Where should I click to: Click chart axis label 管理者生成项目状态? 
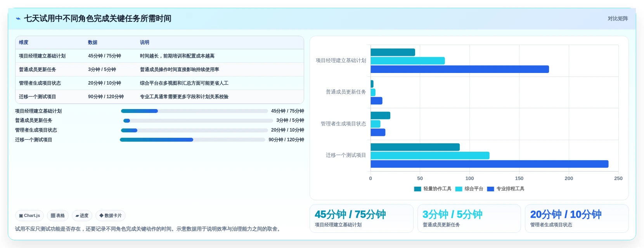[x=343, y=124]
